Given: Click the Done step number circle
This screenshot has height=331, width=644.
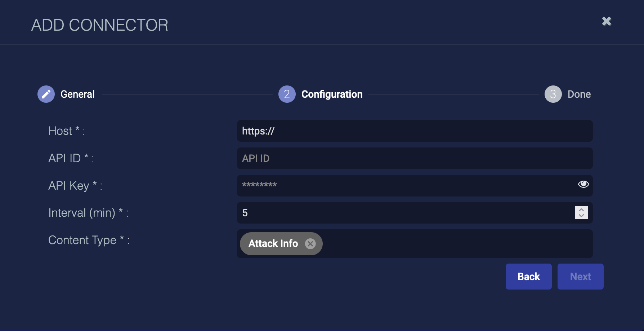Looking at the screenshot, I should click(553, 94).
